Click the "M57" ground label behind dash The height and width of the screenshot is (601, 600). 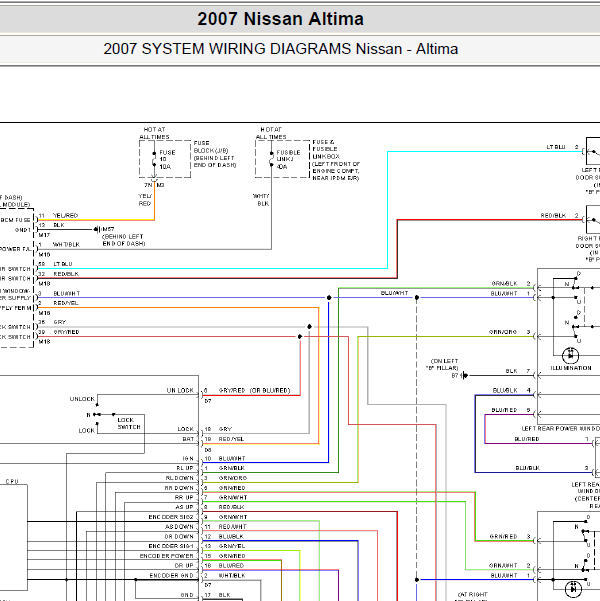click(x=108, y=229)
